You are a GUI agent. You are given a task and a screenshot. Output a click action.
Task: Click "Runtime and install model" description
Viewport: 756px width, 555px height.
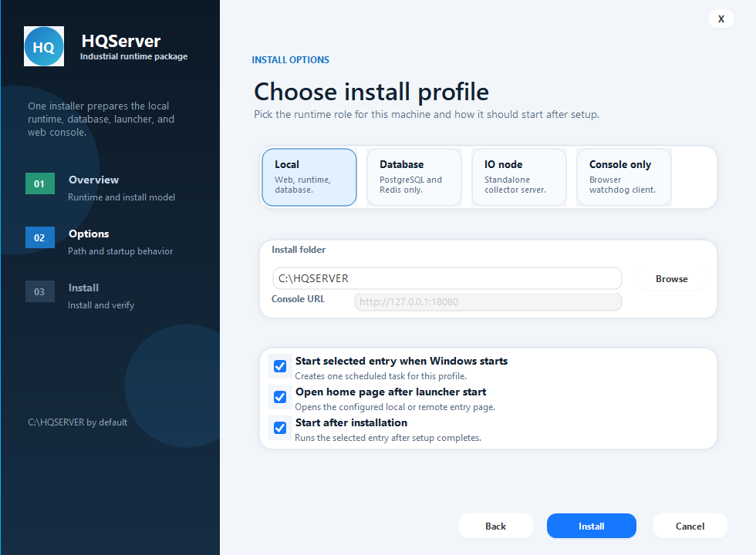(x=122, y=197)
